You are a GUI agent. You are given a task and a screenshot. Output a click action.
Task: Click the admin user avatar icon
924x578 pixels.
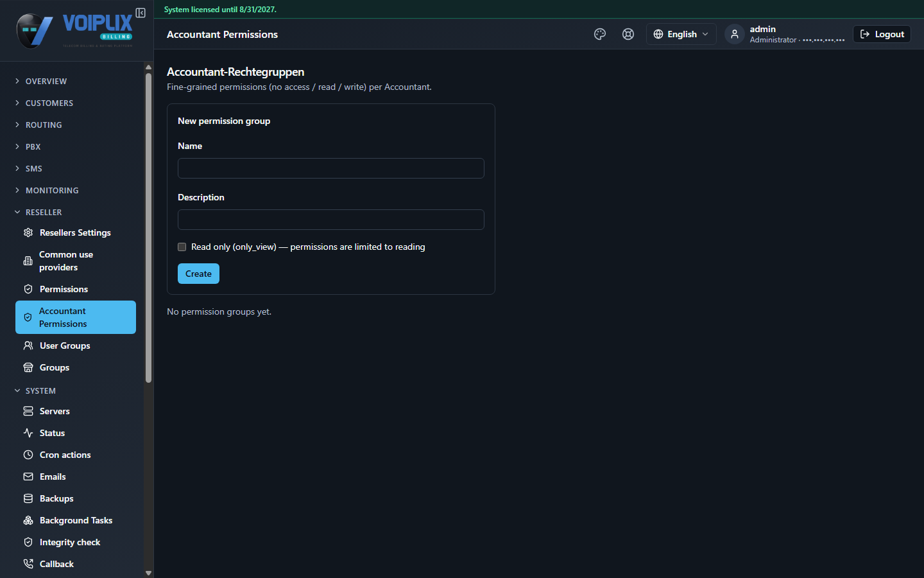point(735,34)
